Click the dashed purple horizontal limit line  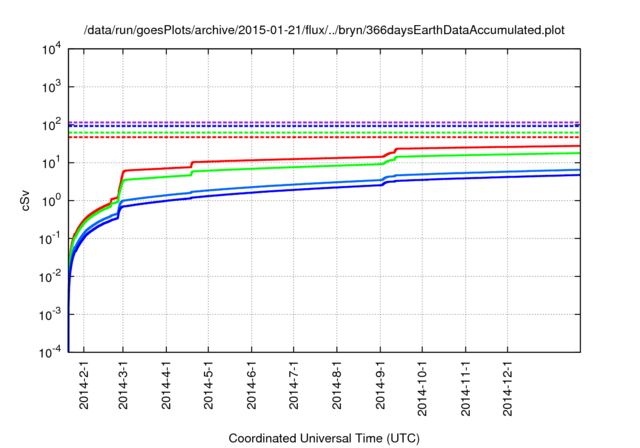tap(300, 122)
